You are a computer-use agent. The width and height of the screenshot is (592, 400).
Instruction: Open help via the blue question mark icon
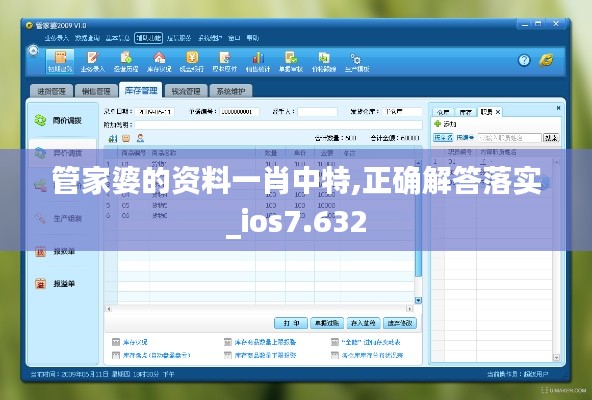[x=524, y=60]
